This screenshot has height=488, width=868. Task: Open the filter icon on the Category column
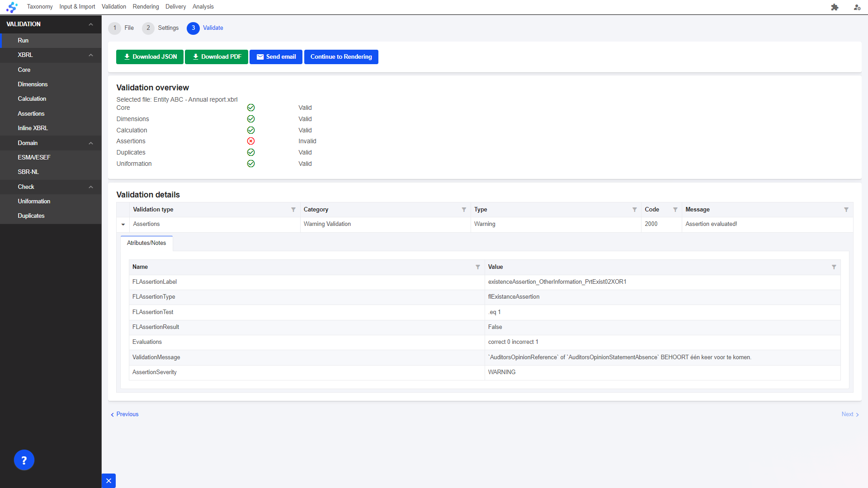point(463,210)
